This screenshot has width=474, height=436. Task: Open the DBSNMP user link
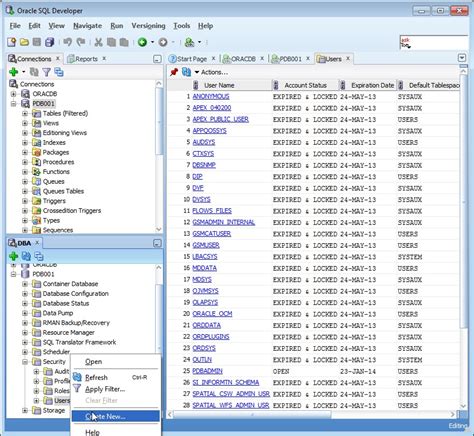click(204, 165)
